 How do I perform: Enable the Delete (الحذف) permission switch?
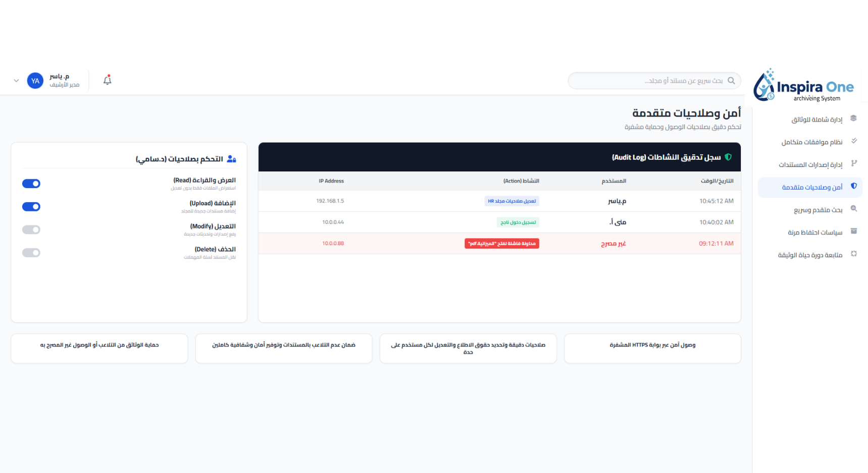point(31,252)
